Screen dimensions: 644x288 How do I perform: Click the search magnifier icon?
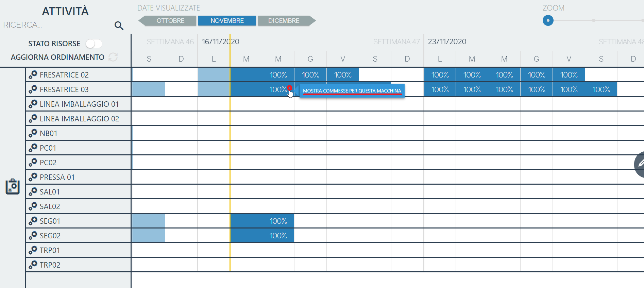(119, 26)
